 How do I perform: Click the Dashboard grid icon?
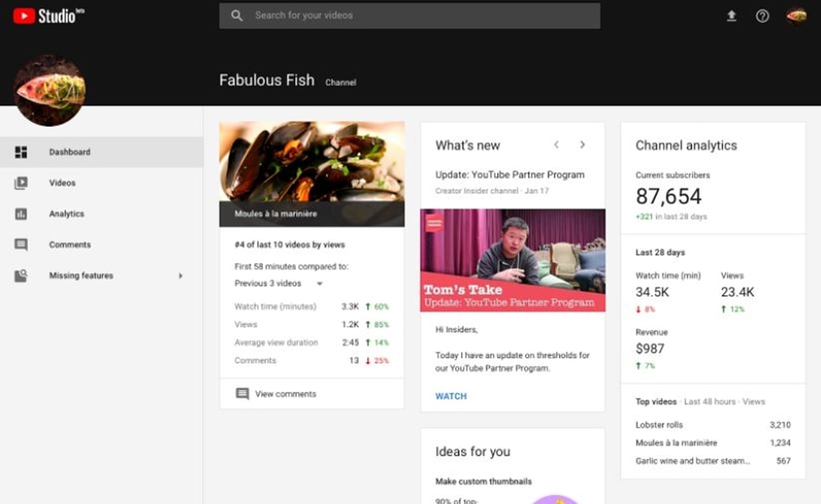coord(21,152)
